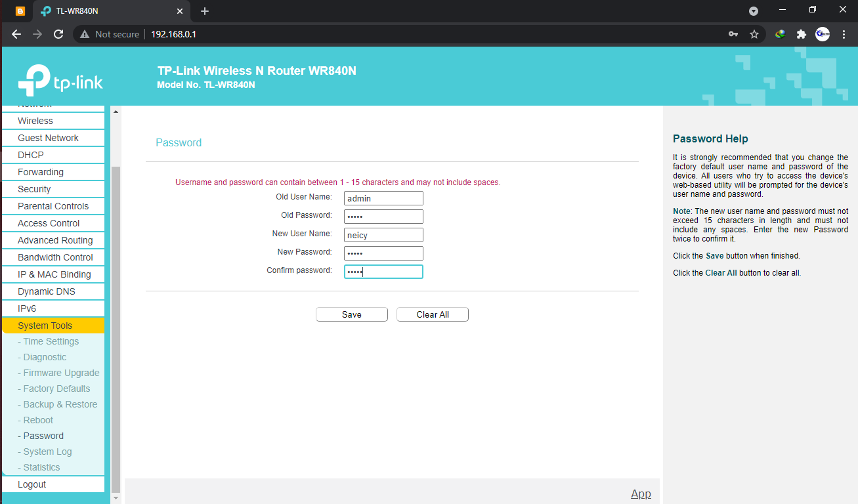The height and width of the screenshot is (504, 858).
Task: Open the Advanced Routing menu
Action: click(53, 240)
